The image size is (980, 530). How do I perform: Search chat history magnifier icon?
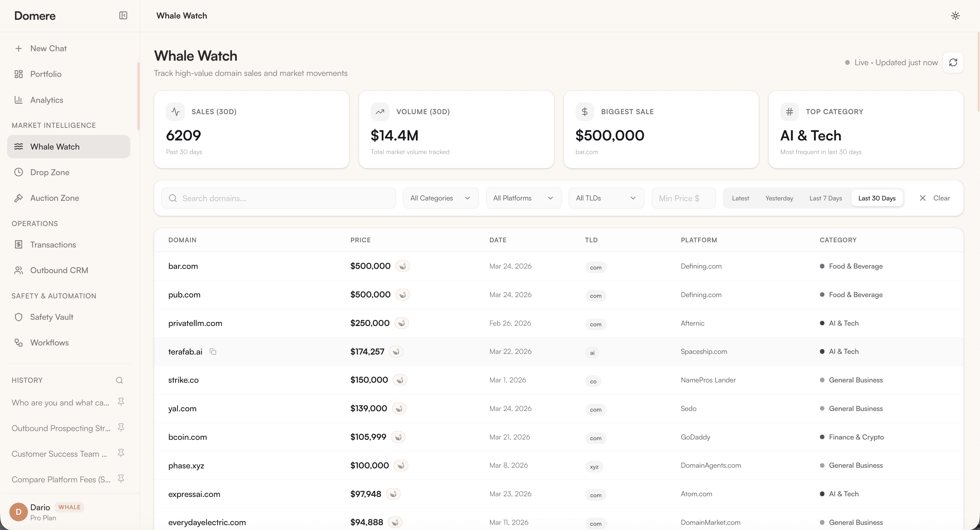coord(120,380)
